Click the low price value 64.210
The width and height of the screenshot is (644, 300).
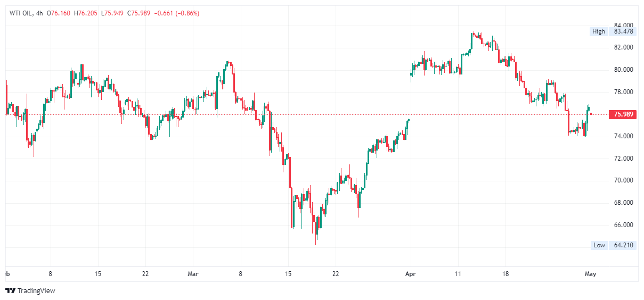click(623, 245)
